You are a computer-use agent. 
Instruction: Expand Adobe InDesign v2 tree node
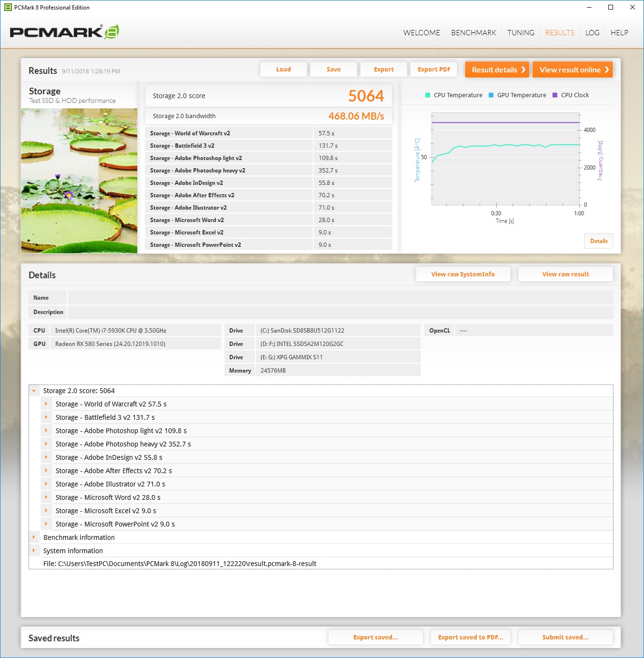pyautogui.click(x=46, y=457)
